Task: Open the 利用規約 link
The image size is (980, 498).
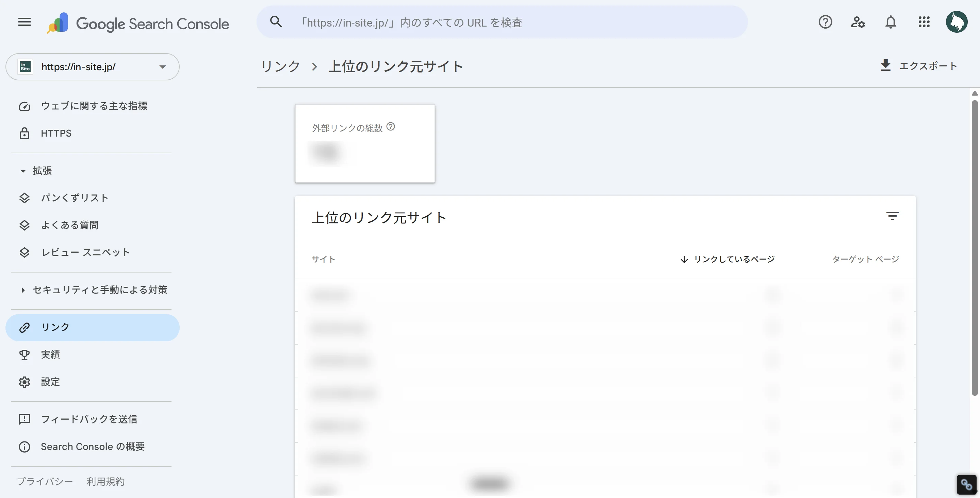Action: point(105,481)
